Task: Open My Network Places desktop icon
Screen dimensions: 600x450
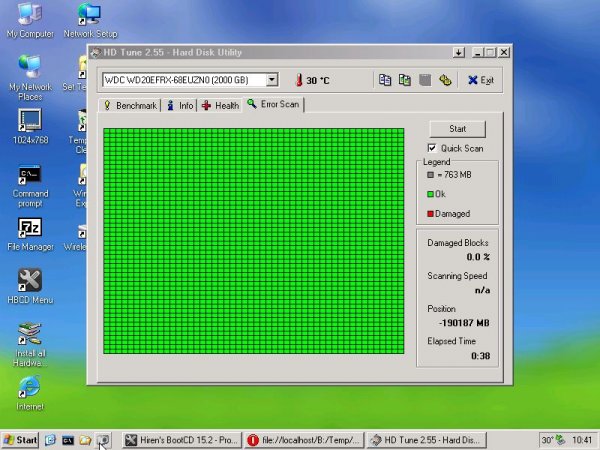Action: [30, 77]
